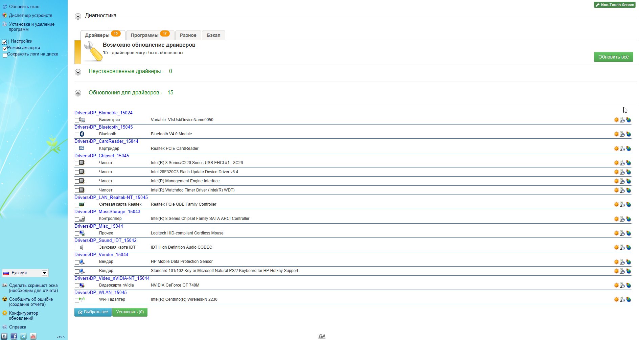The height and width of the screenshot is (340, 644).
Task: Open Twitter social icon
Action: point(23,336)
